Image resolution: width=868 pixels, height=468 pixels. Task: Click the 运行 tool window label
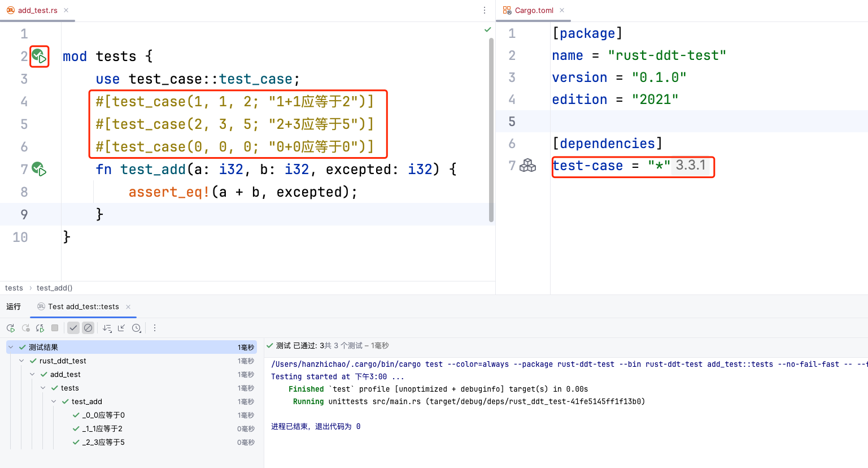click(x=14, y=306)
